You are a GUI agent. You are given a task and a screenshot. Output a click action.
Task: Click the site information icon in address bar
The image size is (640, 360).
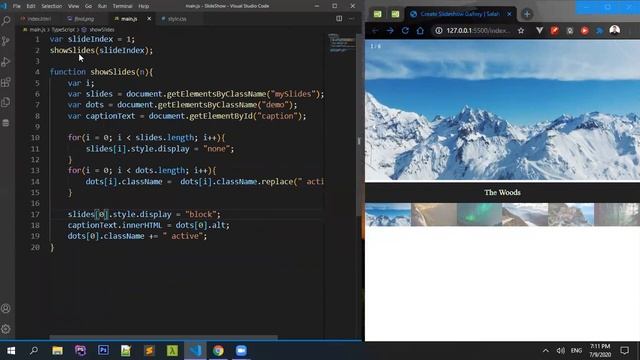438,31
